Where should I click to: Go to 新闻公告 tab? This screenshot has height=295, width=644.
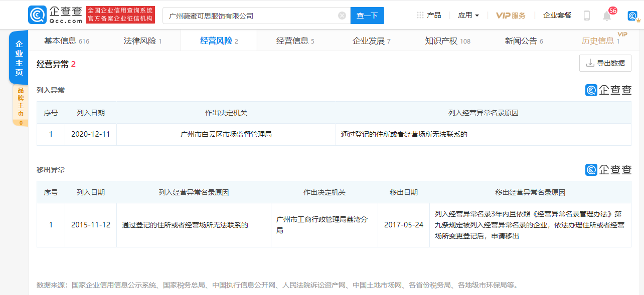tap(524, 41)
